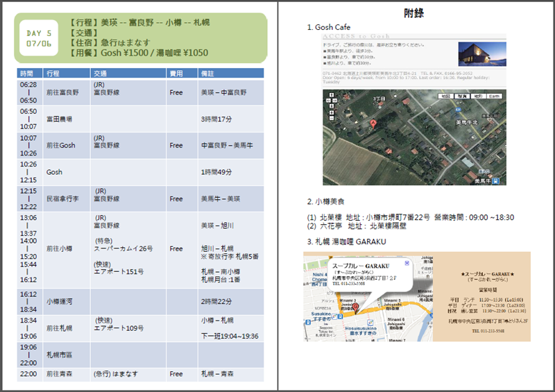Select the 【交通】 header line
This screenshot has width=555, height=392.
tap(83, 33)
